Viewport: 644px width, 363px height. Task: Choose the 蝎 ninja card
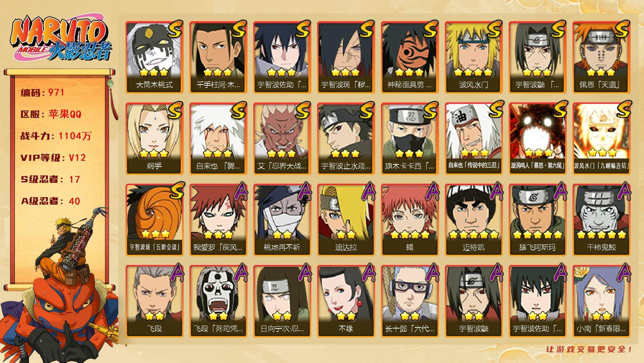click(x=410, y=220)
